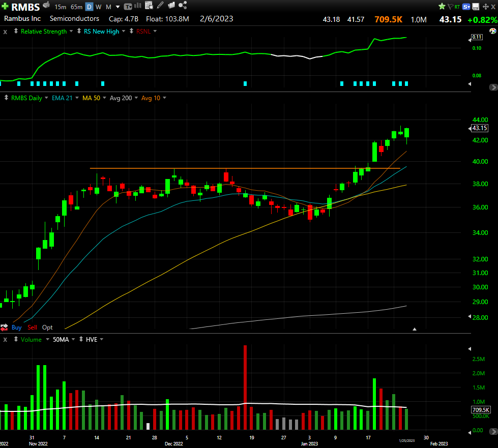
Task: Toggle the RT real-time indicator
Action: click(457, 7)
